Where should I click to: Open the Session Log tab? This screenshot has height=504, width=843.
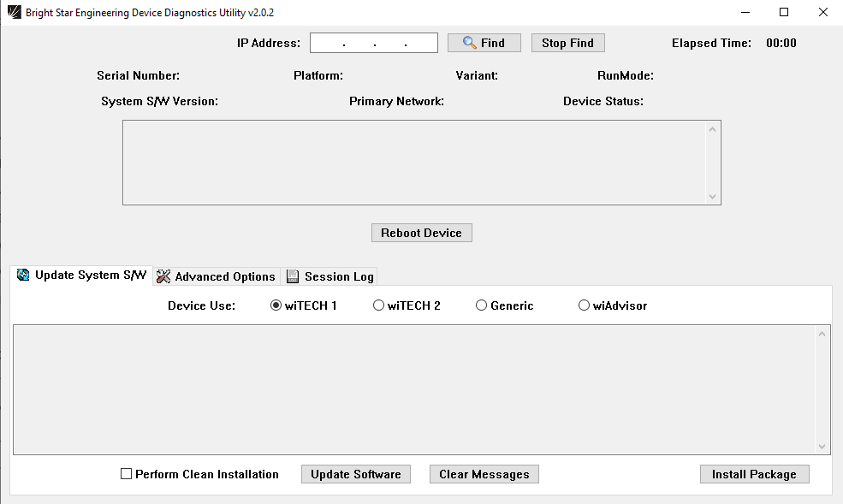click(329, 276)
